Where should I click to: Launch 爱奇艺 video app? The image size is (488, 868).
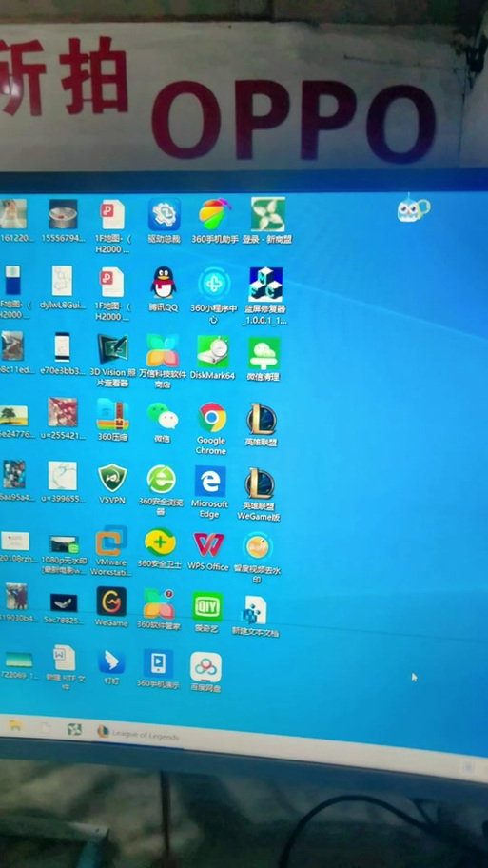[207, 612]
